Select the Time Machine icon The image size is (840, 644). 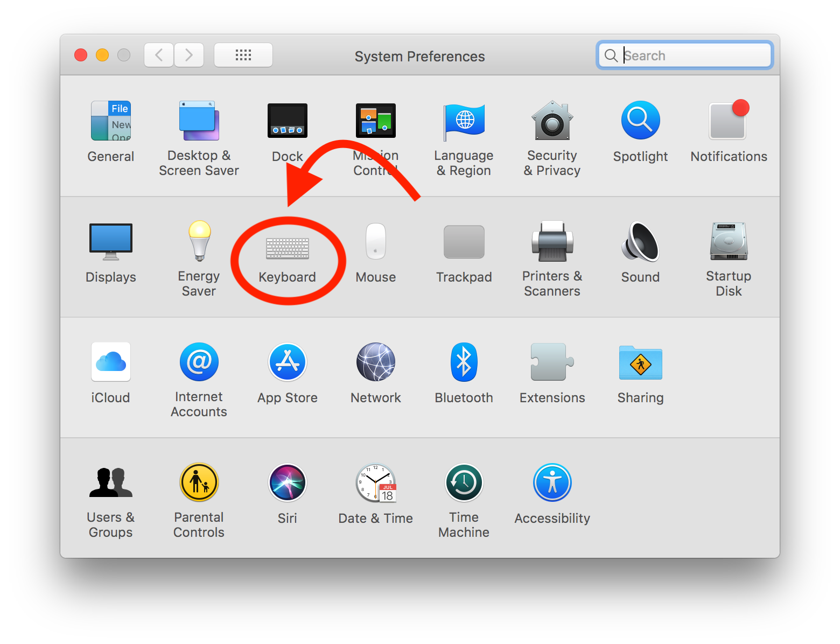pyautogui.click(x=464, y=483)
